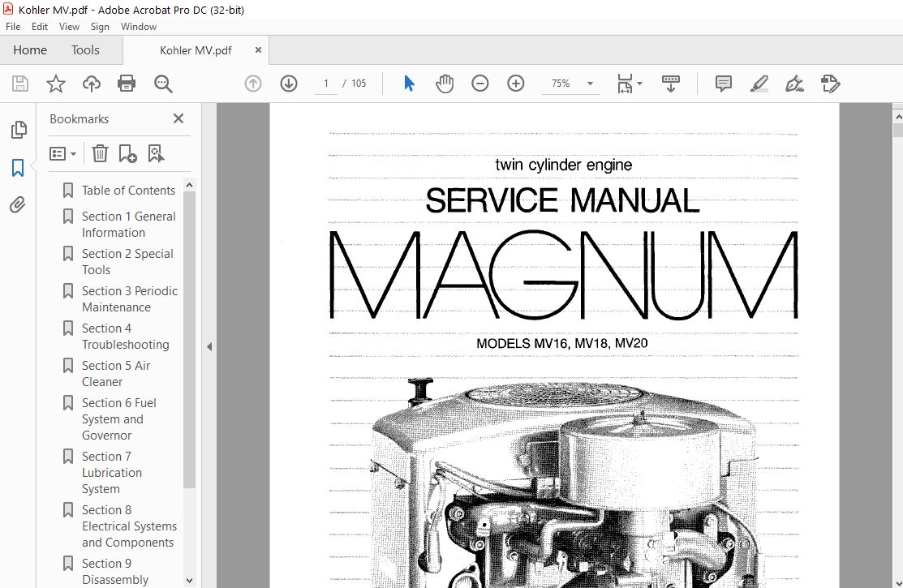Screen dimensions: 903x588
Task: Toggle the Bookmarks panel icon
Action: (18, 168)
